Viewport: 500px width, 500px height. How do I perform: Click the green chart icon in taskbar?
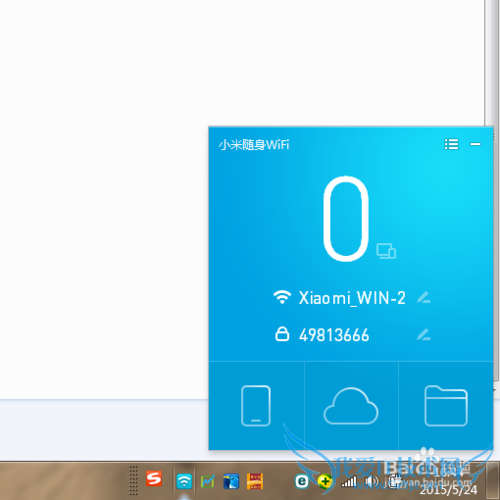coord(207,481)
